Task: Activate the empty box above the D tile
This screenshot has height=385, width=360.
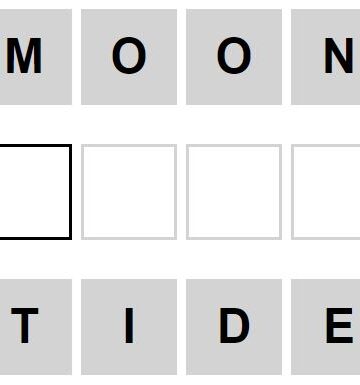Action: [234, 192]
